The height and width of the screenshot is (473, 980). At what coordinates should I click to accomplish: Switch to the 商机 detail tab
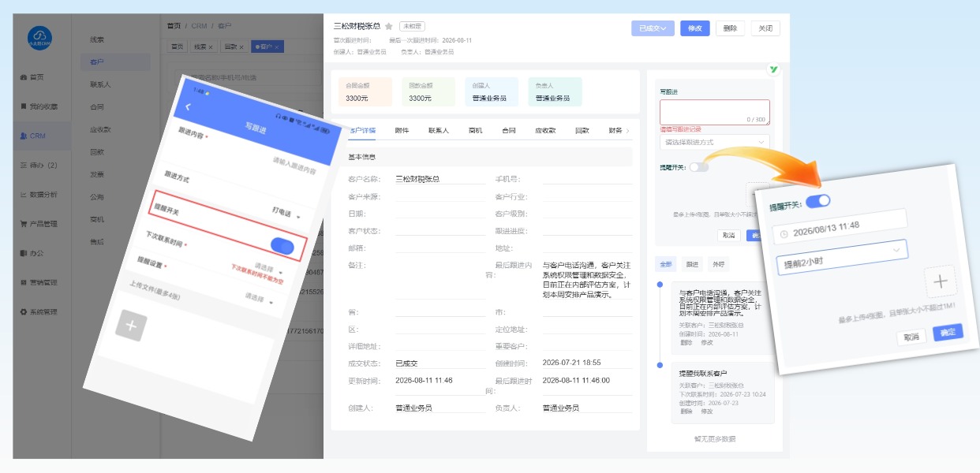pyautogui.click(x=475, y=130)
